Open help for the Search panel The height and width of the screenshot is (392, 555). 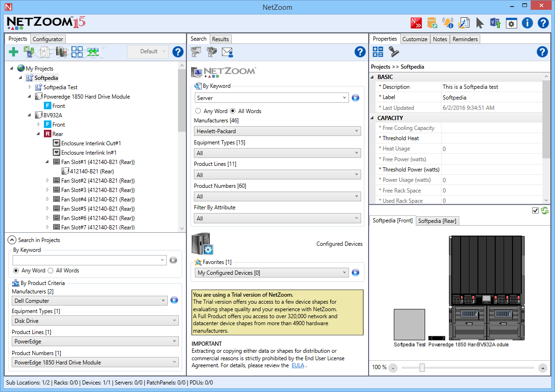360,52
